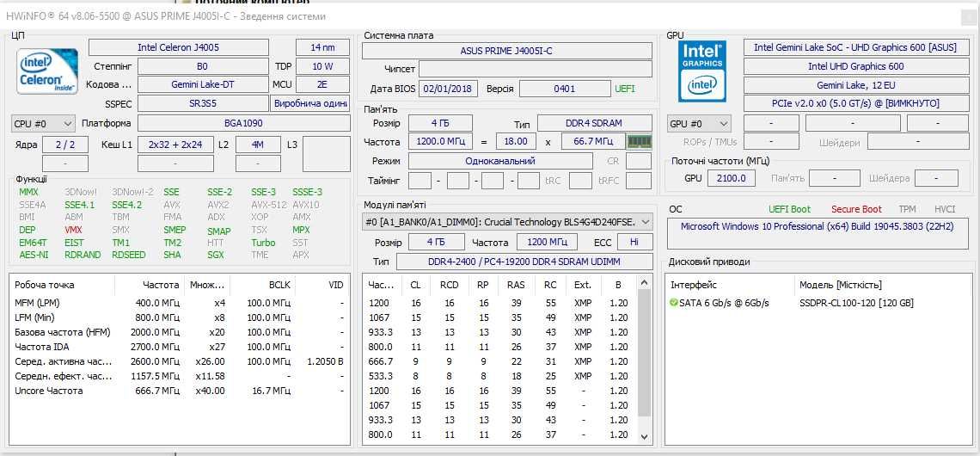
Task: Select the LFM (Min) operating point row
Action: [x=180, y=317]
